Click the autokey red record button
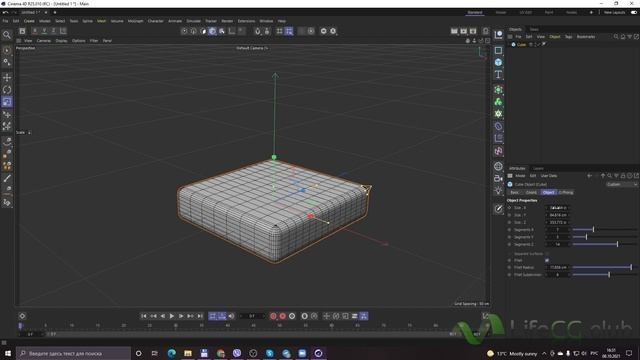 pyautogui.click(x=282, y=316)
